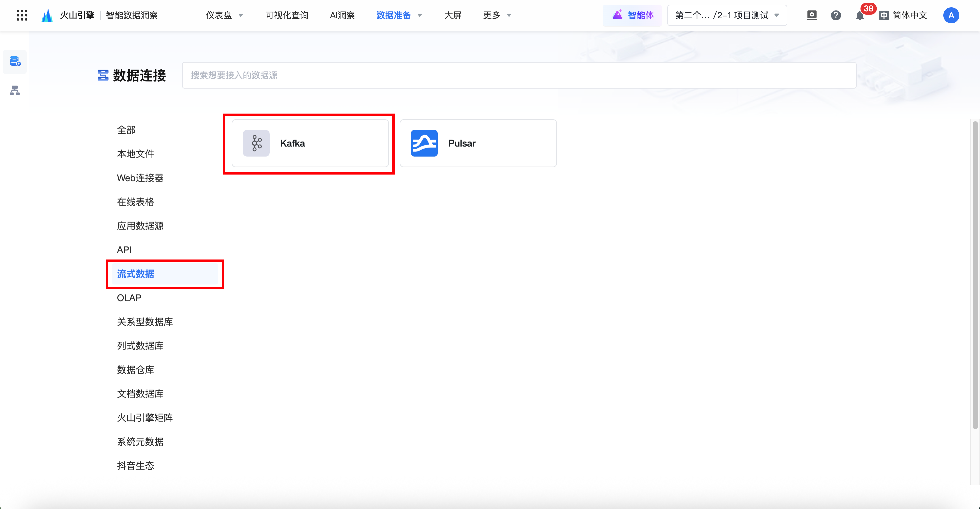Viewport: 980px width, 509px height.
Task: Expand the 仪表盘 dropdown menu
Action: point(224,16)
